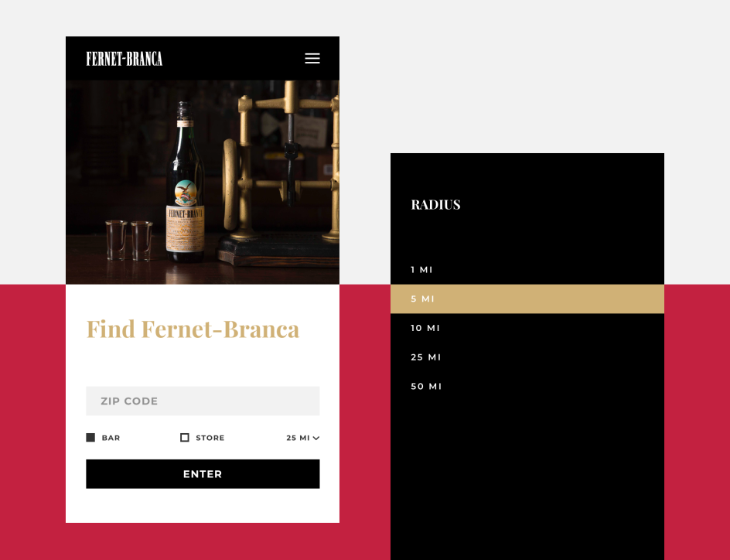Select the highlighted 5 MI option

527,299
